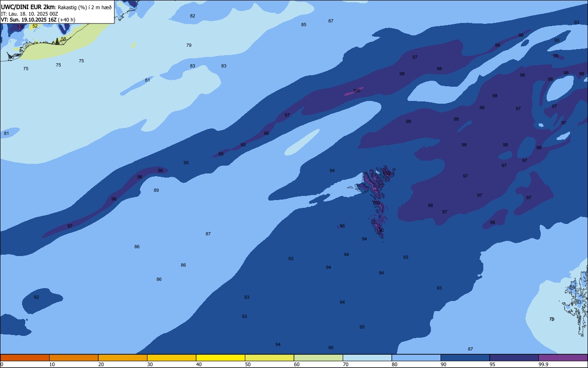Click the legend tick label "70"
Image resolution: width=588 pixels, height=368 pixels.
coord(345,364)
